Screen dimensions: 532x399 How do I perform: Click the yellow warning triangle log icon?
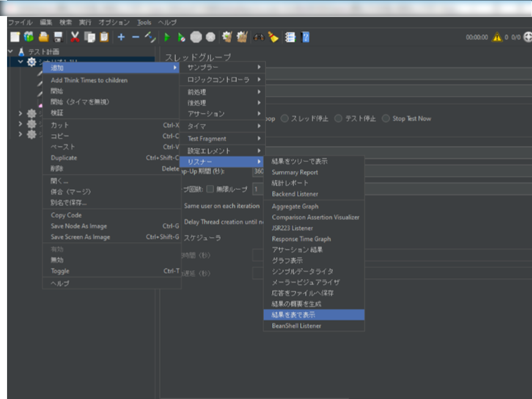tap(497, 37)
